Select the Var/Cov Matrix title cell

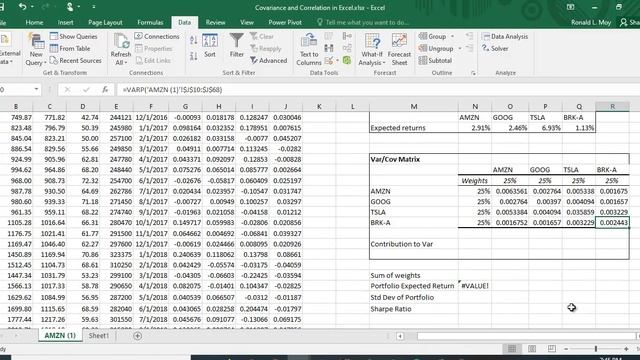[413, 159]
